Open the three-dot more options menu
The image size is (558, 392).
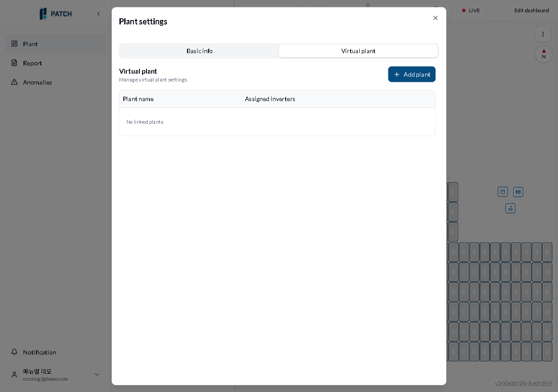pyautogui.click(x=543, y=34)
